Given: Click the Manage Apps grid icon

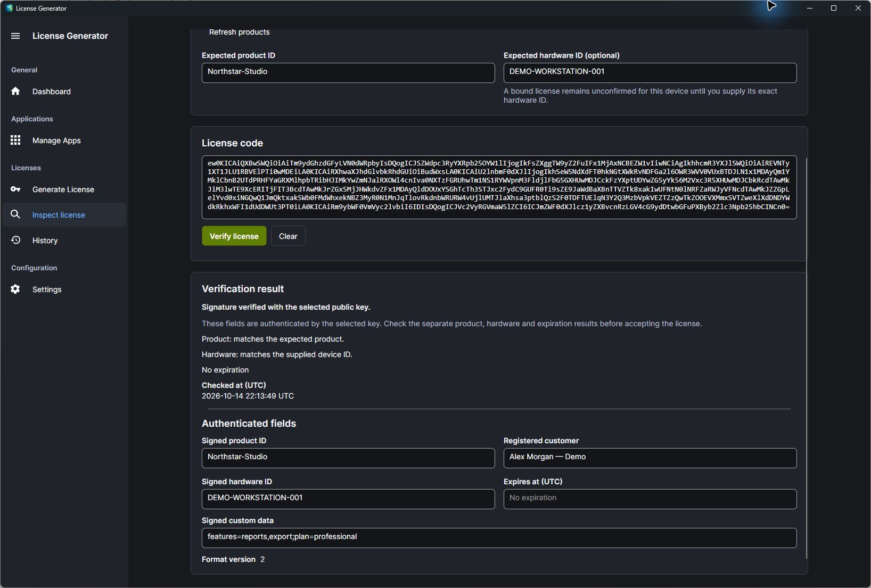Looking at the screenshot, I should point(15,140).
